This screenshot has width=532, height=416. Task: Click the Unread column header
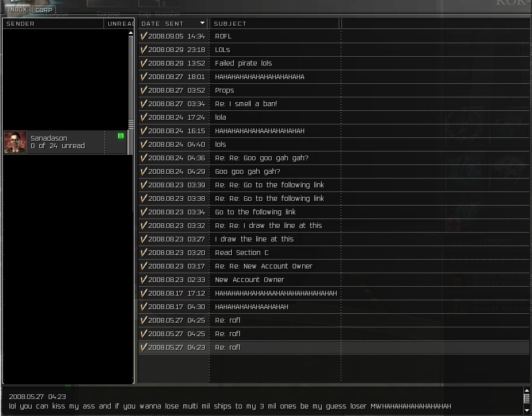tap(120, 24)
